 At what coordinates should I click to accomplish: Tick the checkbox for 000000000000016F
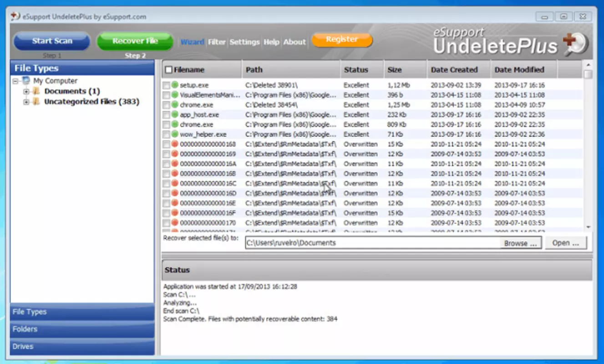(167, 213)
